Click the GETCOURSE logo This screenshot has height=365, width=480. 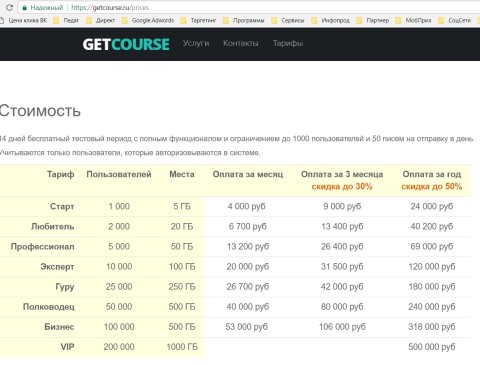tap(126, 44)
